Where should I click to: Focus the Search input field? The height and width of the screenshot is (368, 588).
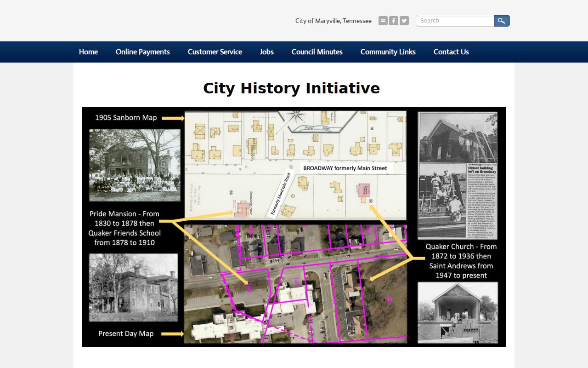click(x=455, y=21)
